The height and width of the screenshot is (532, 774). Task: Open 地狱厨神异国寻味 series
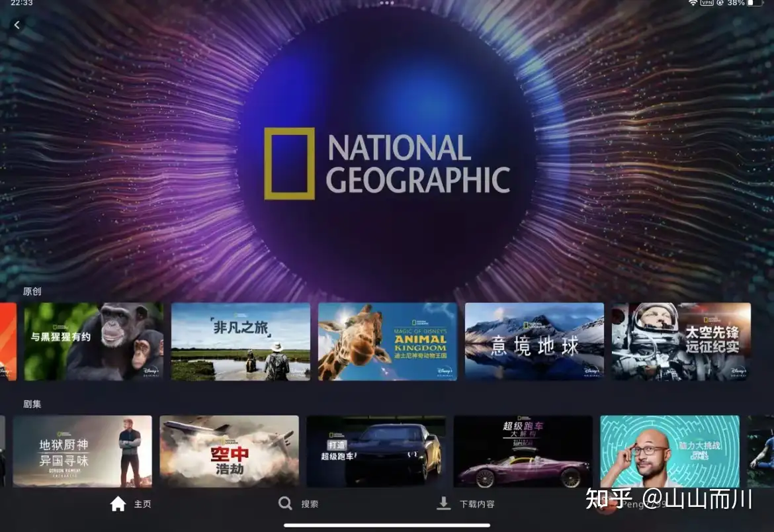(83, 451)
